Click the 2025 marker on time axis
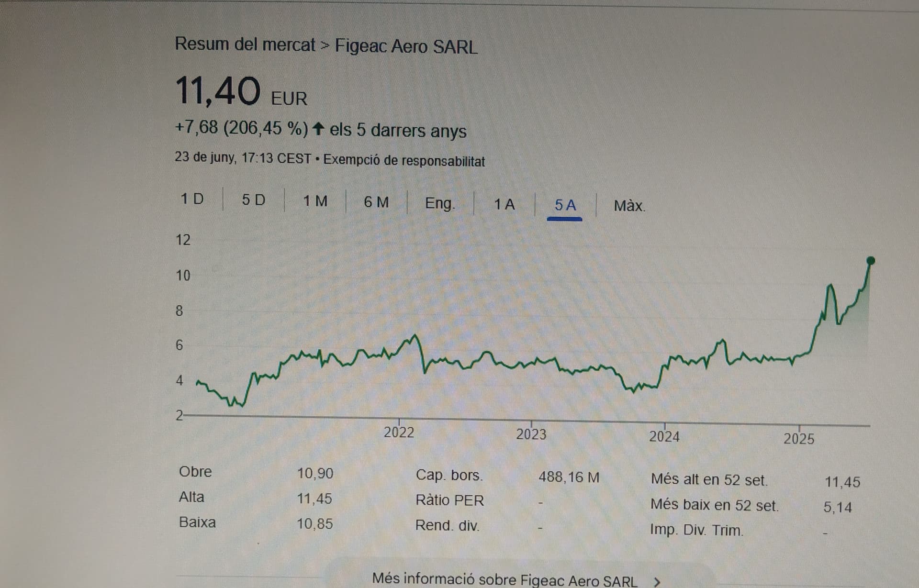 798,438
